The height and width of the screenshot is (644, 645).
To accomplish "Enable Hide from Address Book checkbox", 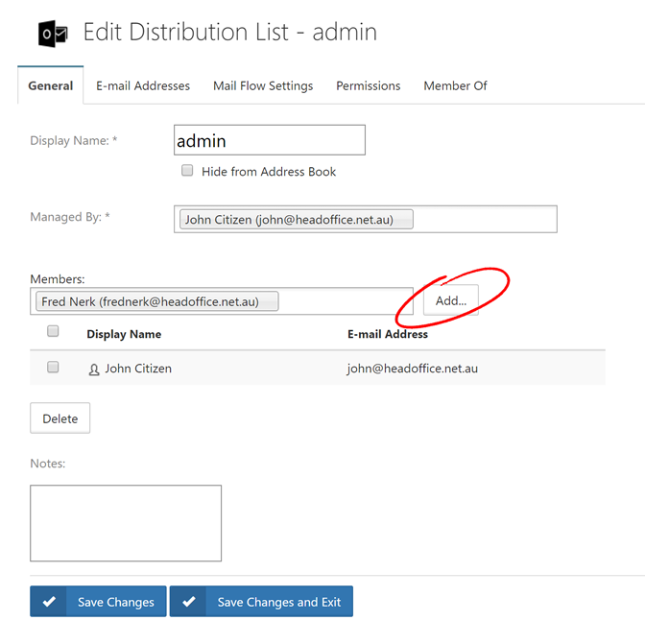I will tap(187, 170).
